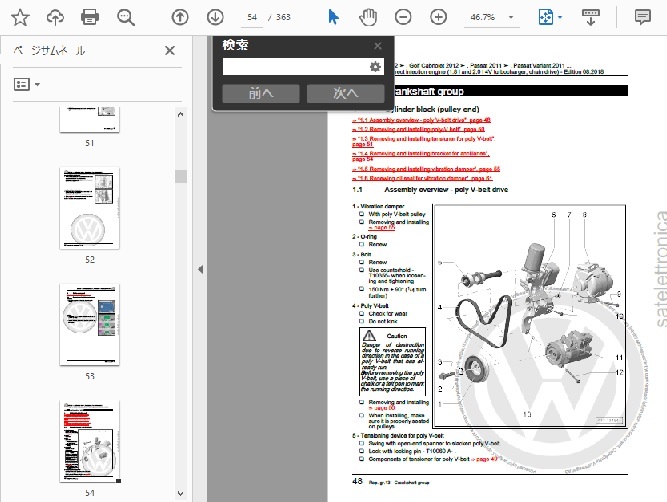The width and height of the screenshot is (667, 502).
Task: Click the Assembly overview - poly V-belt drive heading
Action: tap(446, 190)
